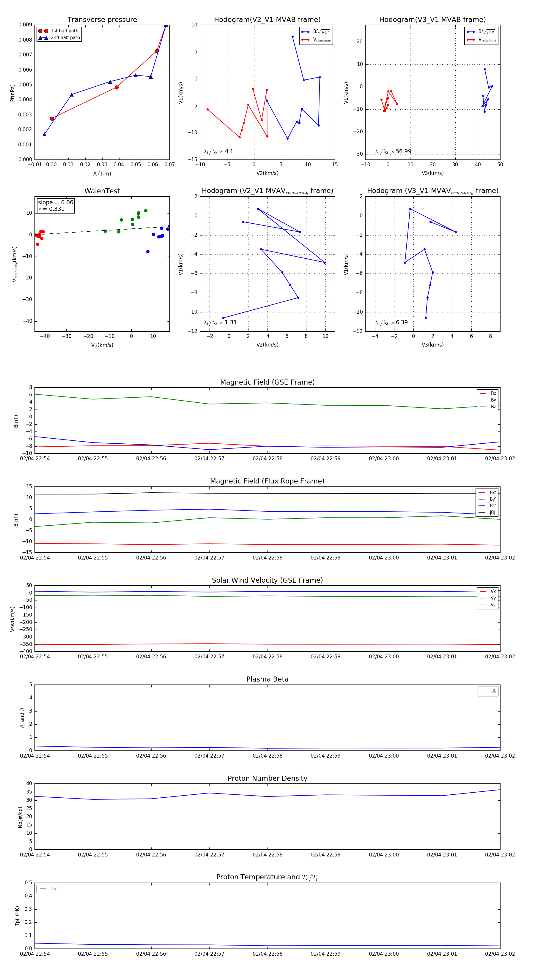Image resolution: width=535 pixels, height=980 pixels.
Task: Click the eigenvalue ratio annotation '≈ 56.99'
Action: coord(393,151)
